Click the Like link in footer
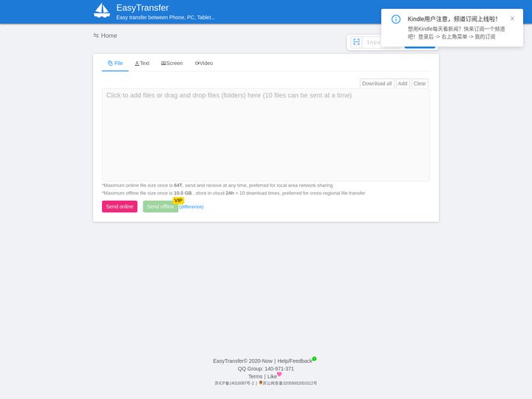 [272, 377]
